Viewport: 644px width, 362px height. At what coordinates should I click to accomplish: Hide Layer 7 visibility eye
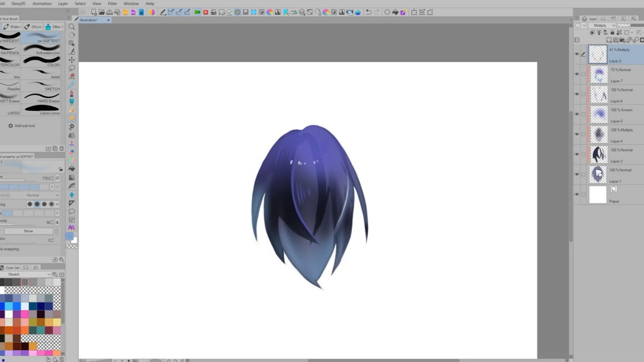point(577,74)
